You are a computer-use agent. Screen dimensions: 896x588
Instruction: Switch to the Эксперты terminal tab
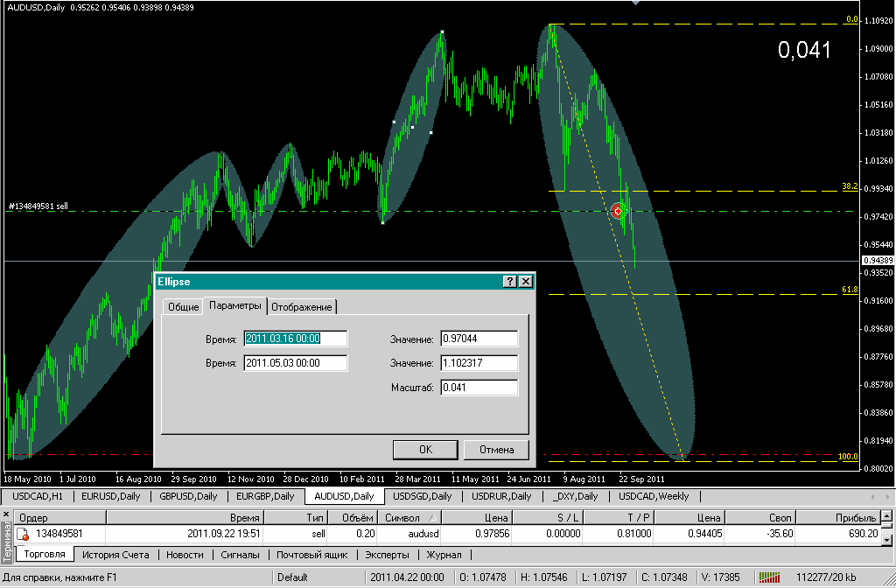pos(386,555)
